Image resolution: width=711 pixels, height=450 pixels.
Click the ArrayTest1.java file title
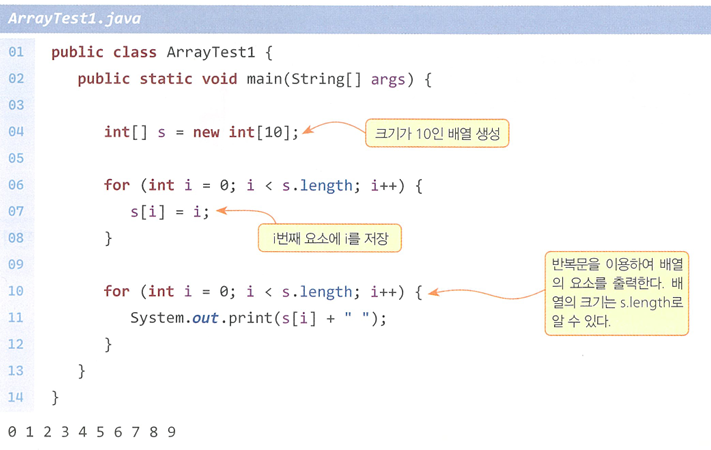(74, 19)
